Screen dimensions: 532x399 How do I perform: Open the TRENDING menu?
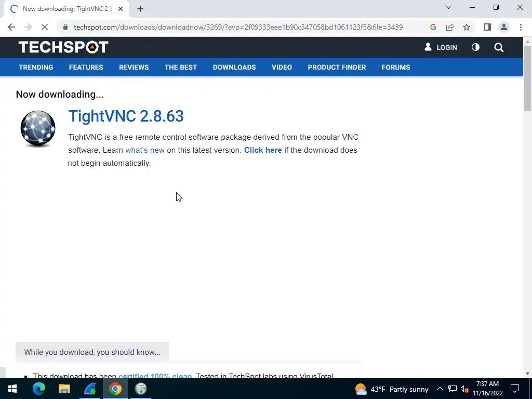point(36,67)
